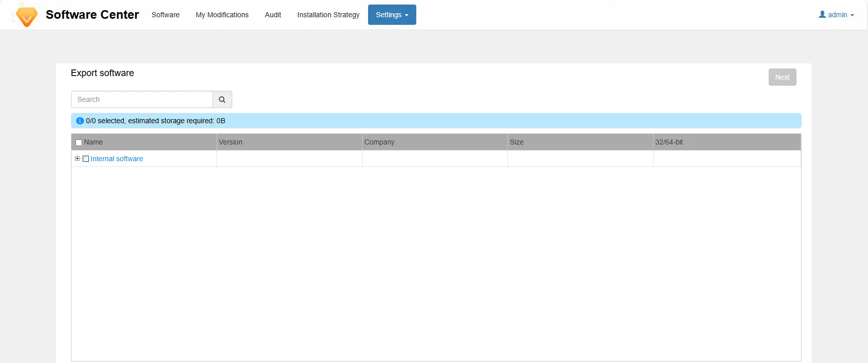Click the Size column header
The image size is (868, 363).
click(581, 142)
